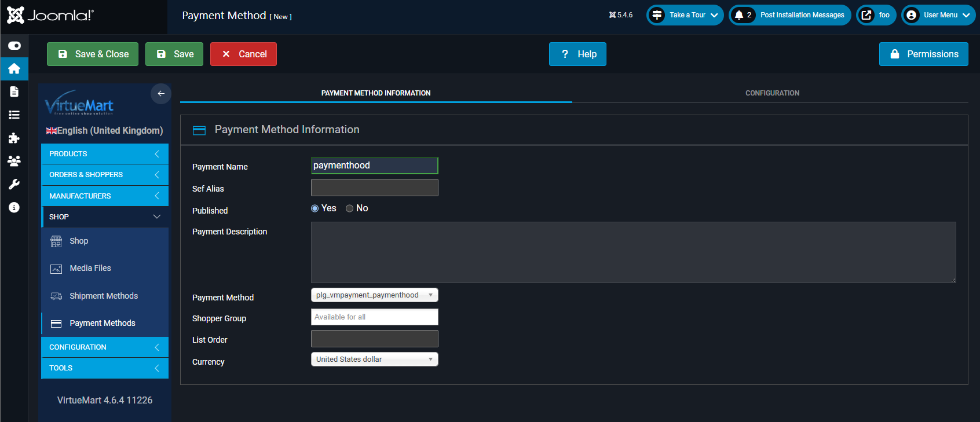The height and width of the screenshot is (422, 980).
Task: Open Shipment Methods menu item
Action: click(x=105, y=296)
